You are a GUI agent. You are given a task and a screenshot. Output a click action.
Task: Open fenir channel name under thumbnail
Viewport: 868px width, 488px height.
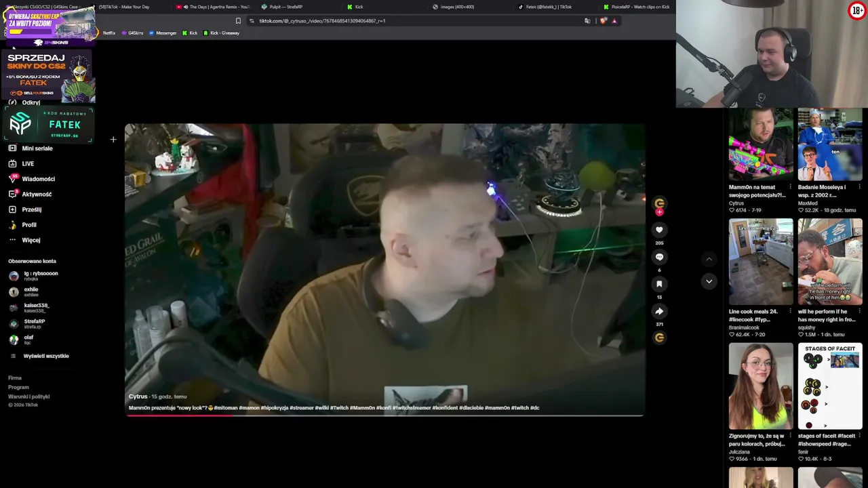click(803, 452)
